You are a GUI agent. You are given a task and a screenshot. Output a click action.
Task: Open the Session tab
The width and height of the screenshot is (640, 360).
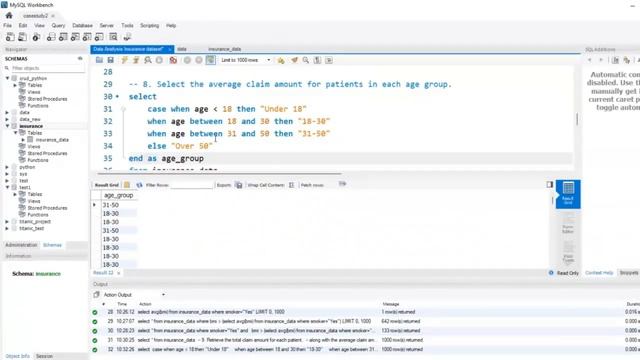tap(44, 356)
